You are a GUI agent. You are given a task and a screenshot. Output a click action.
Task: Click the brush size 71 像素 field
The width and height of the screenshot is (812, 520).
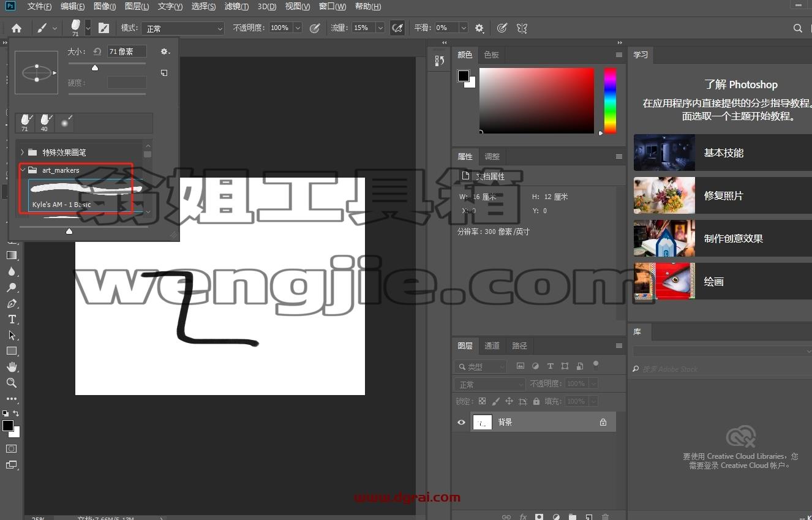coord(127,51)
